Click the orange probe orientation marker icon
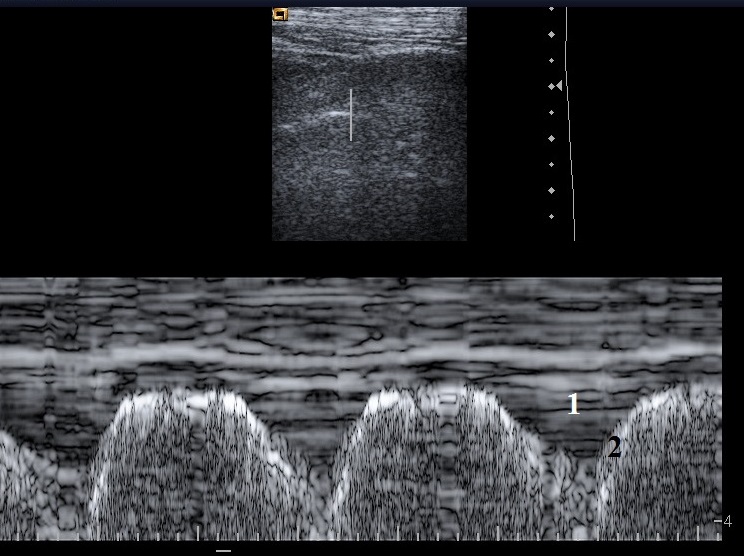Image resolution: width=744 pixels, height=556 pixels. point(280,15)
